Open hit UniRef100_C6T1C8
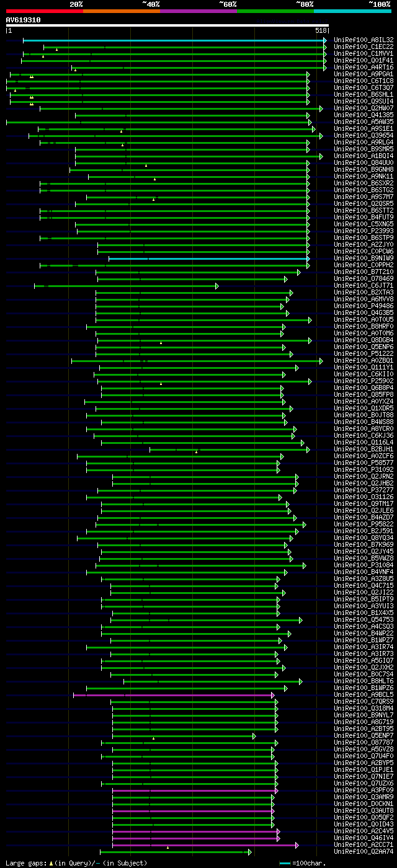 click(x=364, y=81)
